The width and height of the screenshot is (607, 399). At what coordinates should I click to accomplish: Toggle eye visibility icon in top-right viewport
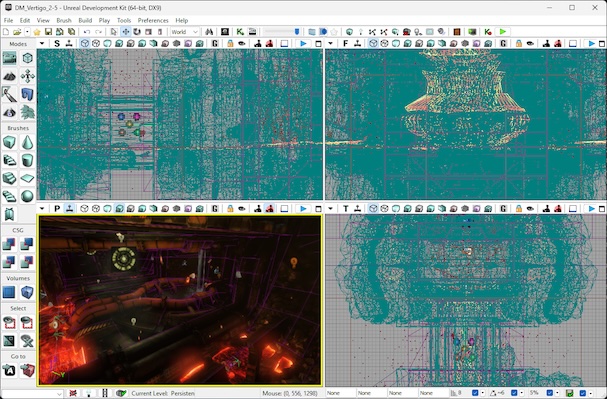(530, 43)
